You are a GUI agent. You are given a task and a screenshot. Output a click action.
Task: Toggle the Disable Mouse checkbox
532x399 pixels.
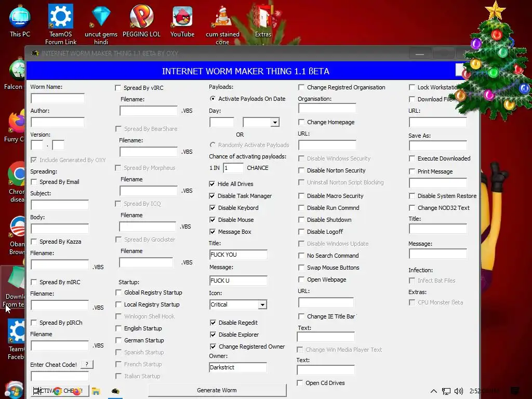click(212, 220)
